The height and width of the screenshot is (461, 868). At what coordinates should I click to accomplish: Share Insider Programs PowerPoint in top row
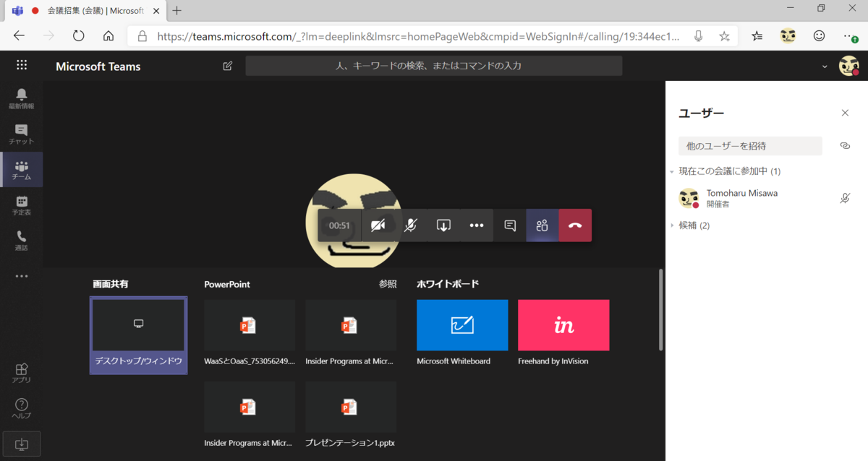click(351, 333)
